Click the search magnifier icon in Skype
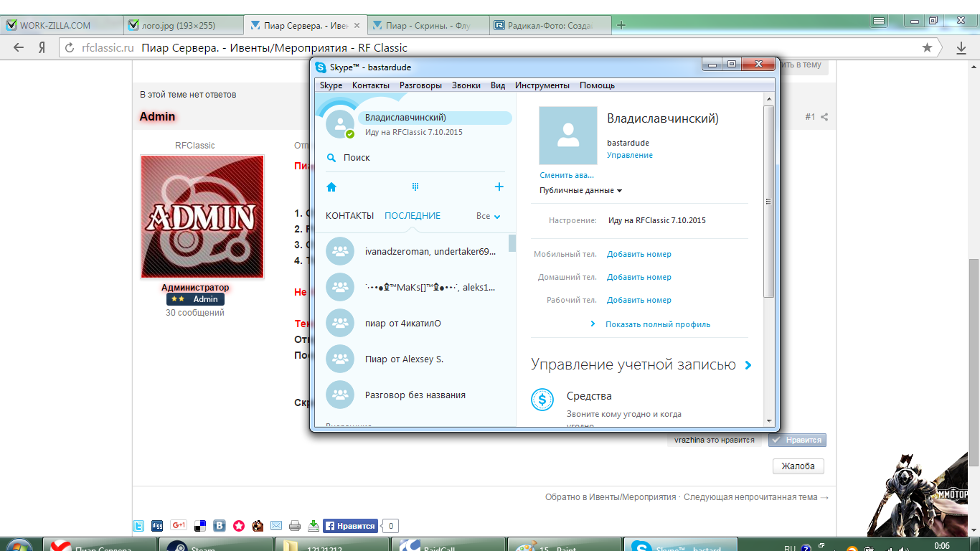Screen dimensions: 980x551 331,158
